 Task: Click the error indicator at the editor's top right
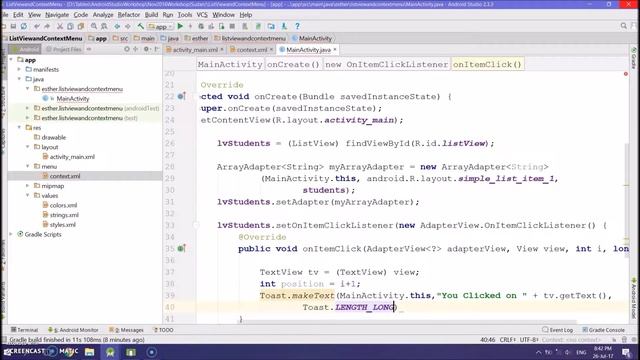click(626, 74)
